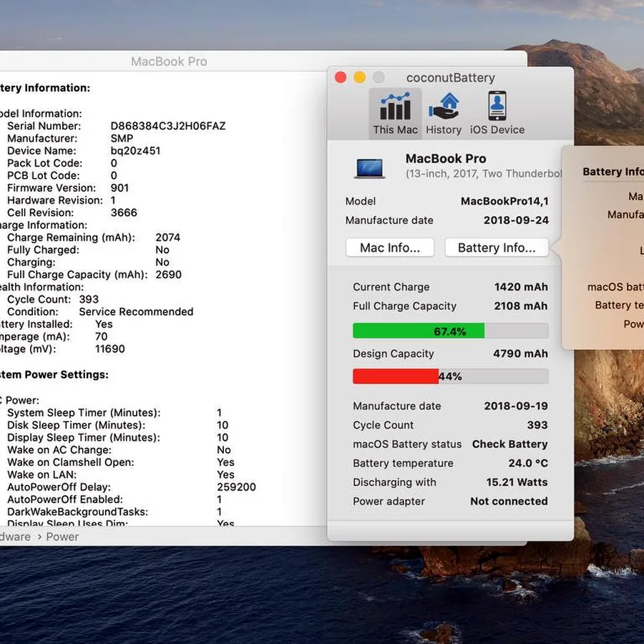Click the Wake on LAN label
644x644 pixels.
pyautogui.click(x=42, y=475)
